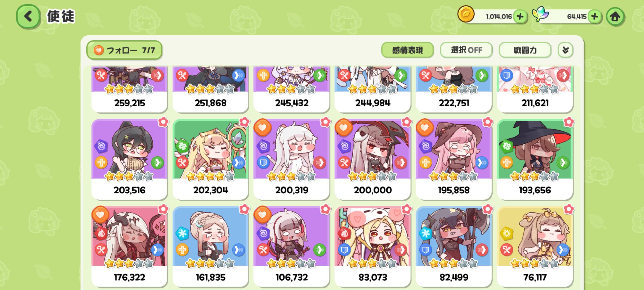Tap pink flower badge on 203,516 card
Screen dimensions: 644x290
[x=163, y=122]
